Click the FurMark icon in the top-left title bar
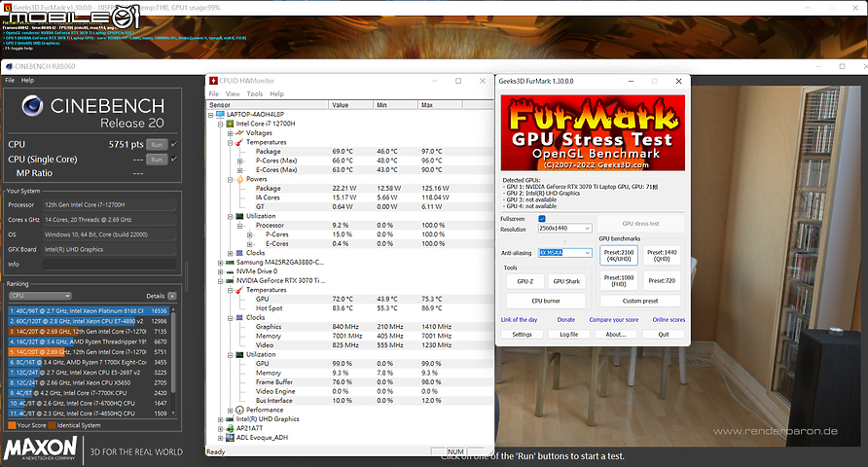 point(7,8)
